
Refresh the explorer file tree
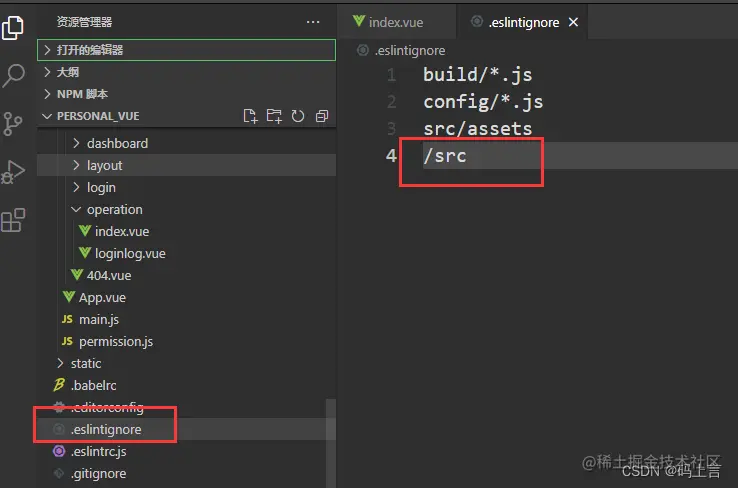pos(298,116)
